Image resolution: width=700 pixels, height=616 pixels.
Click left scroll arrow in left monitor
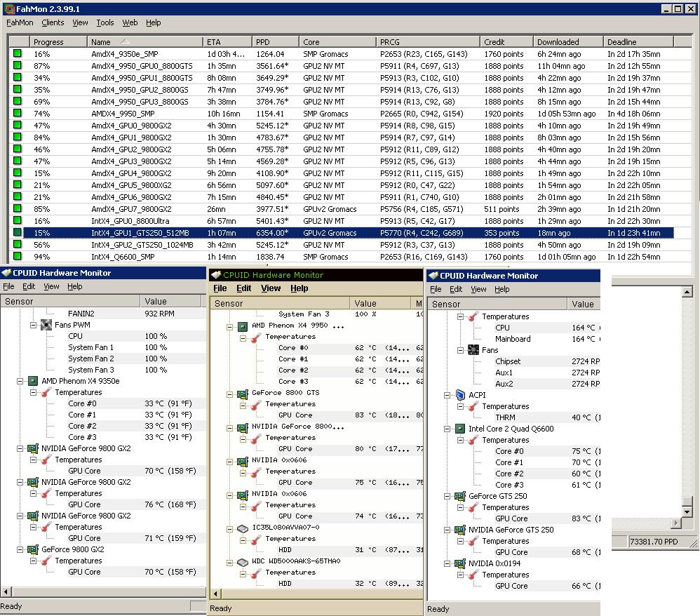tap(6, 592)
